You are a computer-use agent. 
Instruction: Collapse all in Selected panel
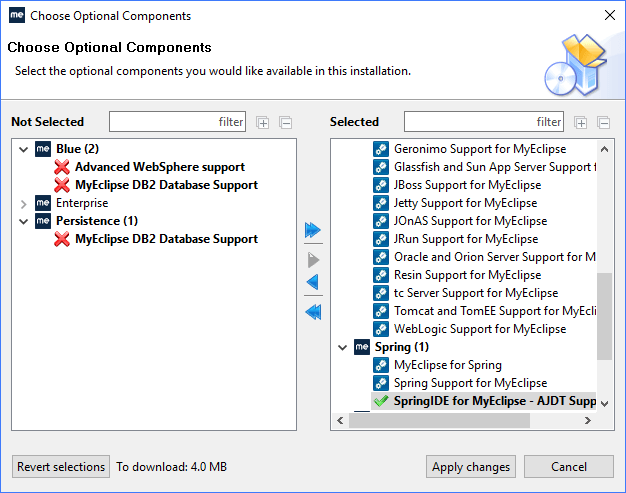[x=604, y=123]
